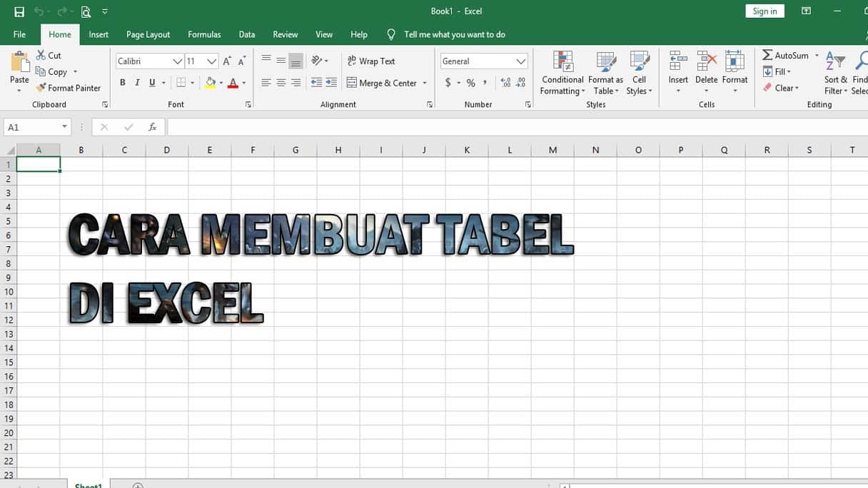Apply the Percent number format
The image size is (868, 488).
click(x=469, y=82)
